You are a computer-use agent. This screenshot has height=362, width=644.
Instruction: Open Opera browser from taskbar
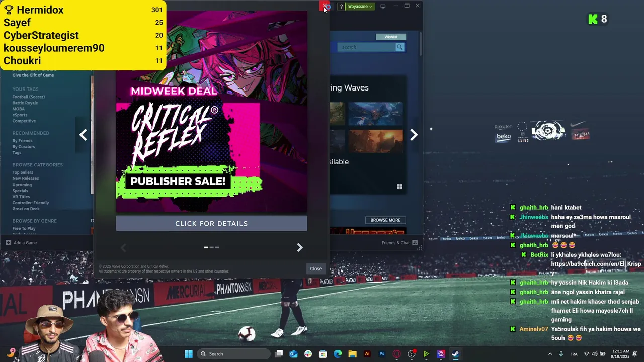396,354
